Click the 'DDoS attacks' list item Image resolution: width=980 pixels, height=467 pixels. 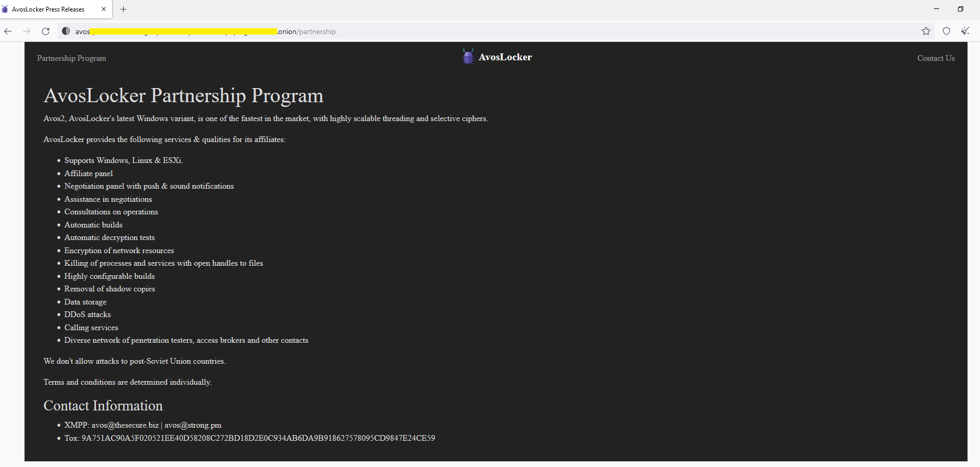pyautogui.click(x=87, y=314)
